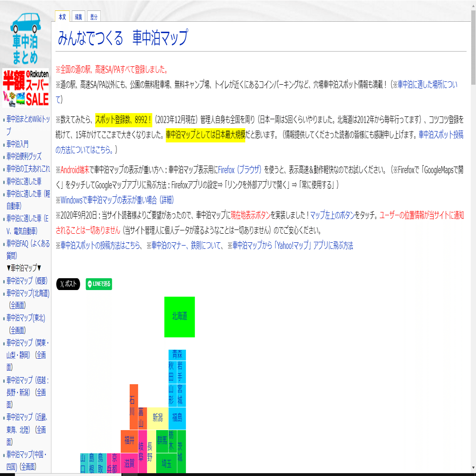
Task: Open 車中泊に適した車 sidebar link
Action: pos(24,182)
